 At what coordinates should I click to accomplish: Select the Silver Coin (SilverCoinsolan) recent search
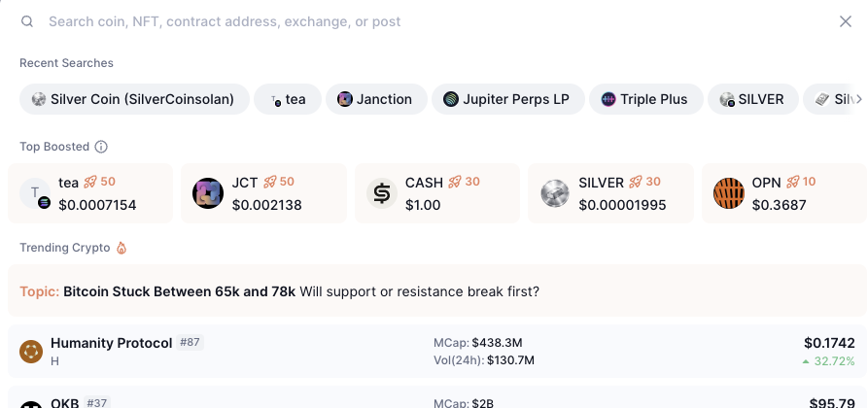pos(134,99)
